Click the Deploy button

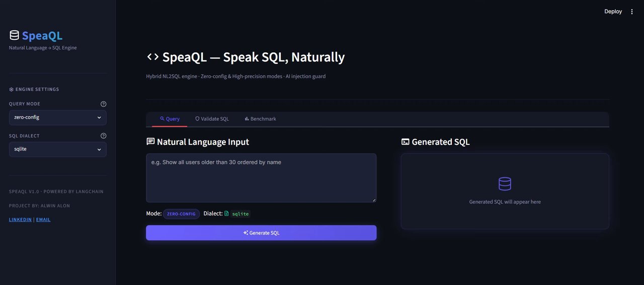click(x=613, y=12)
